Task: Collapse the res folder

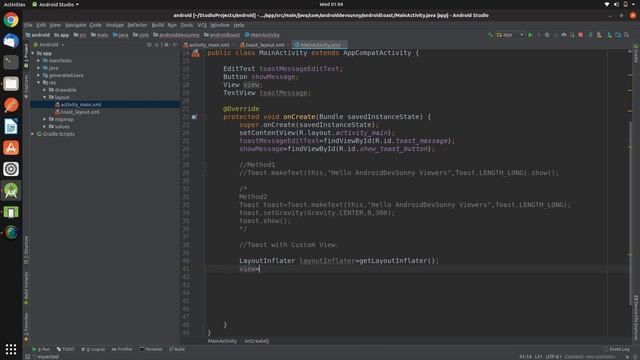Action: pos(39,83)
